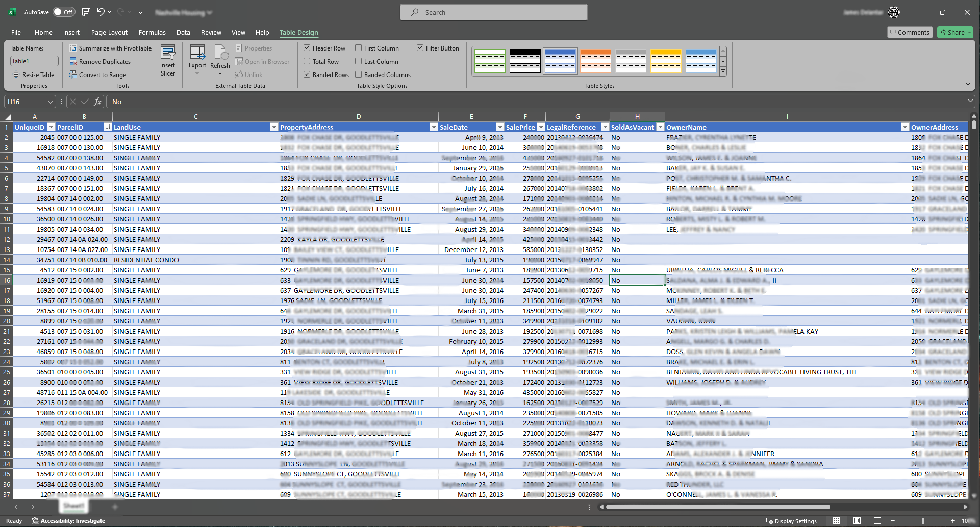Open the SoldAsVacant filter dropdown

pos(660,127)
